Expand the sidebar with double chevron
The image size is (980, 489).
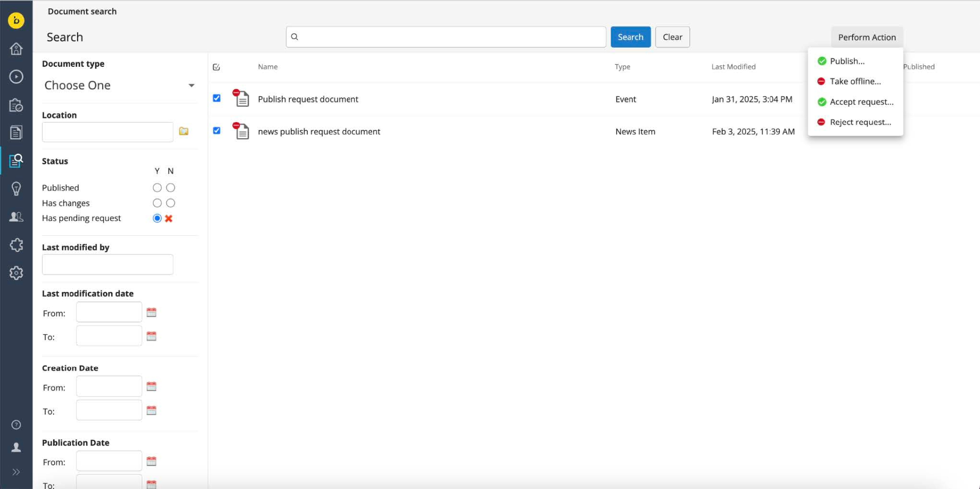(16, 472)
